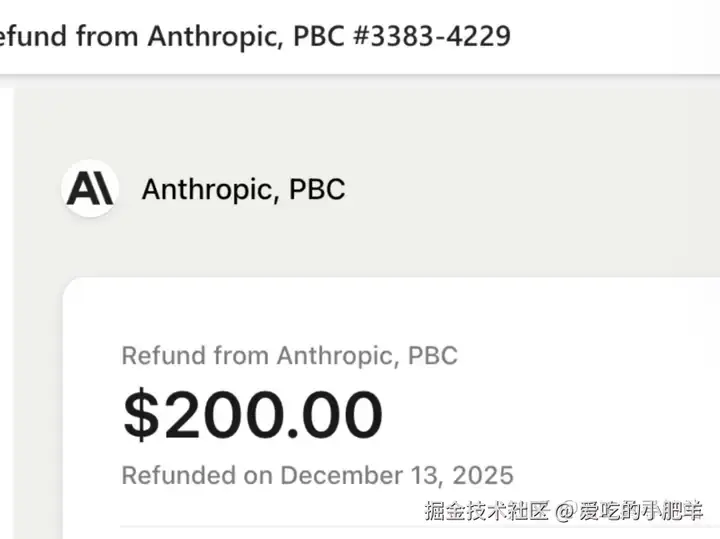This screenshot has width=720, height=539.
Task: Click the Anthropic logo icon
Action: pos(90,188)
